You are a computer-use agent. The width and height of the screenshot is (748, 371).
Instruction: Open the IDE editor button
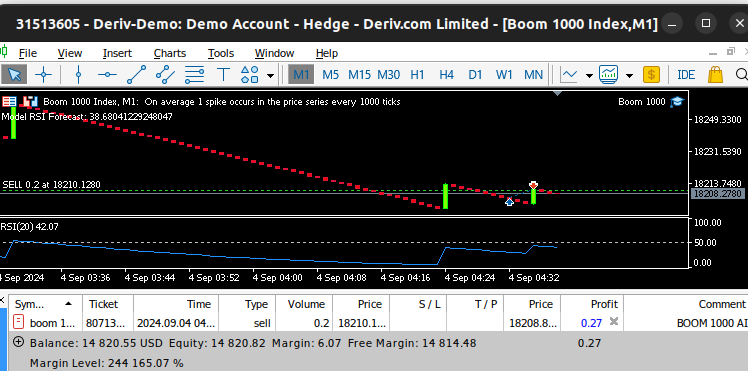[686, 74]
